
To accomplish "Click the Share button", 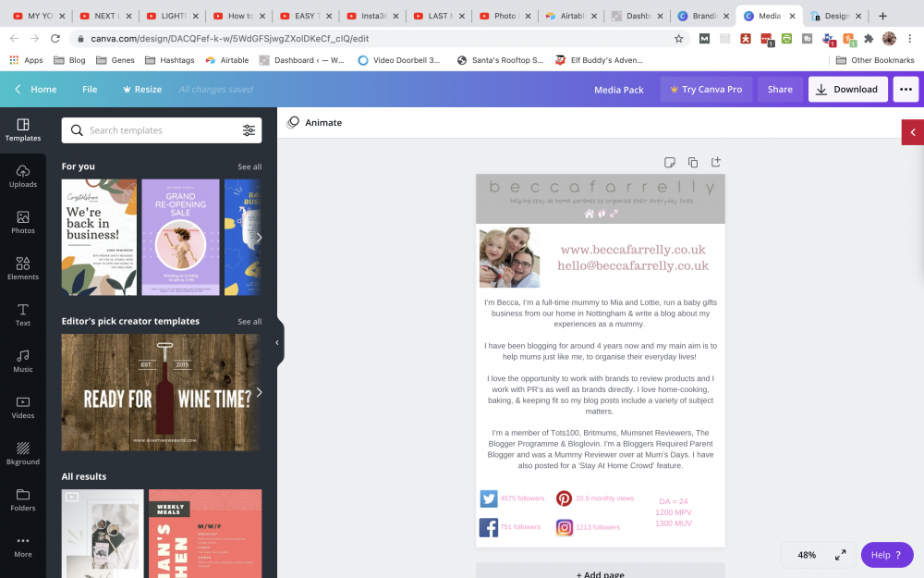I will 780,90.
